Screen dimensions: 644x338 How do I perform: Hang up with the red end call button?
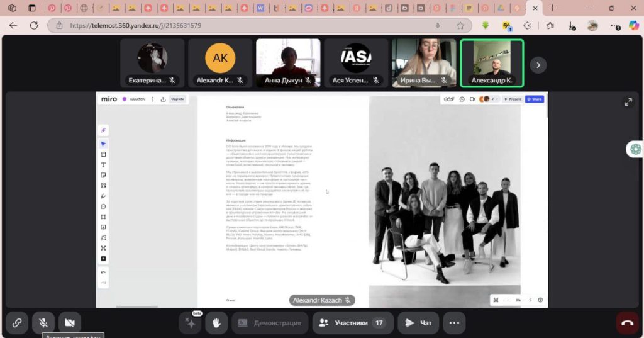coord(627,323)
